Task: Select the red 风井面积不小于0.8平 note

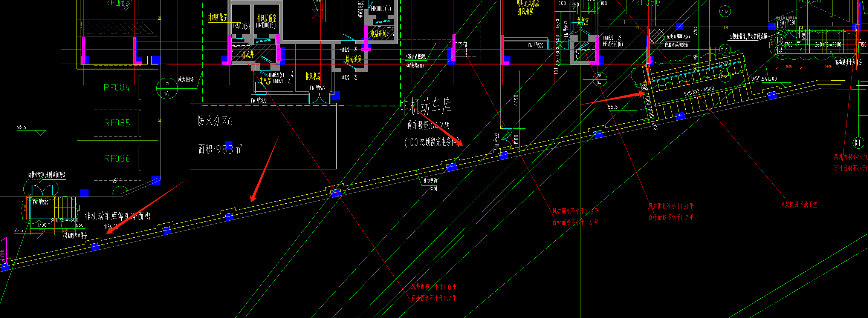Action: click(x=576, y=211)
